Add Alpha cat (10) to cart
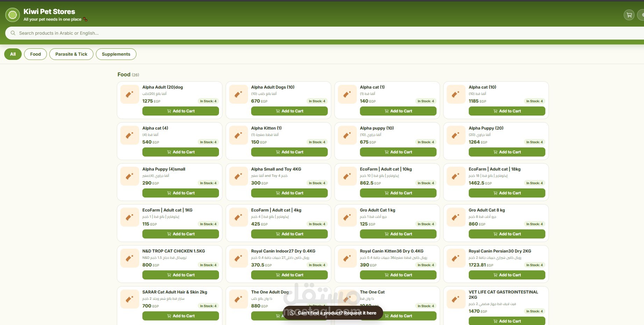 tap(507, 111)
